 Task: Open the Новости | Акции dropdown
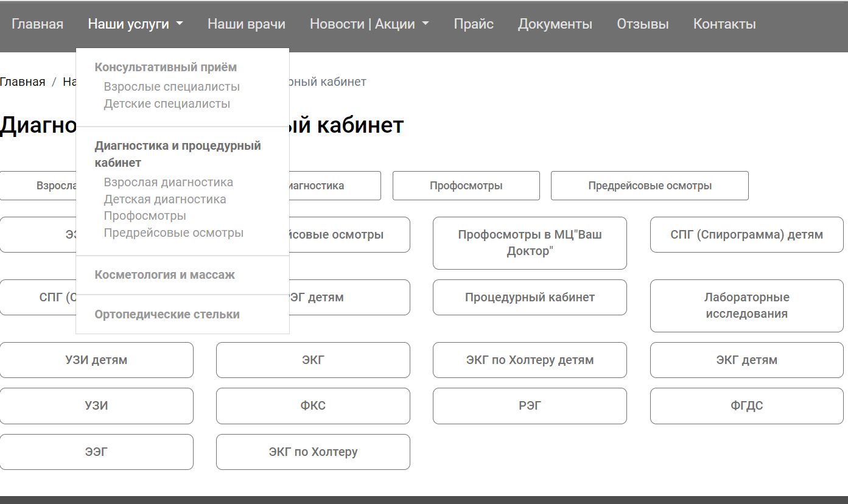(369, 24)
